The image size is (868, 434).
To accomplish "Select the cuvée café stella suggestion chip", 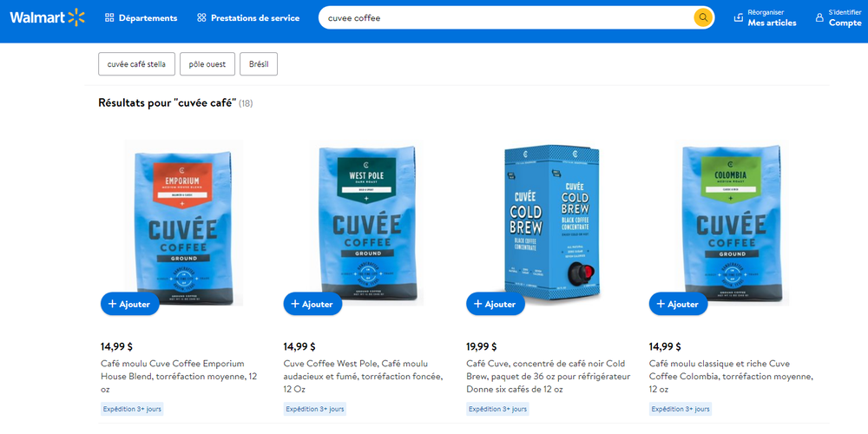I will 136,64.
